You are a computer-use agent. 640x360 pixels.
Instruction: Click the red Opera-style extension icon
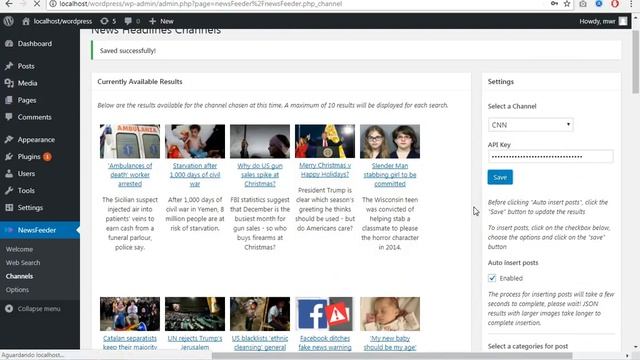[x=615, y=4]
